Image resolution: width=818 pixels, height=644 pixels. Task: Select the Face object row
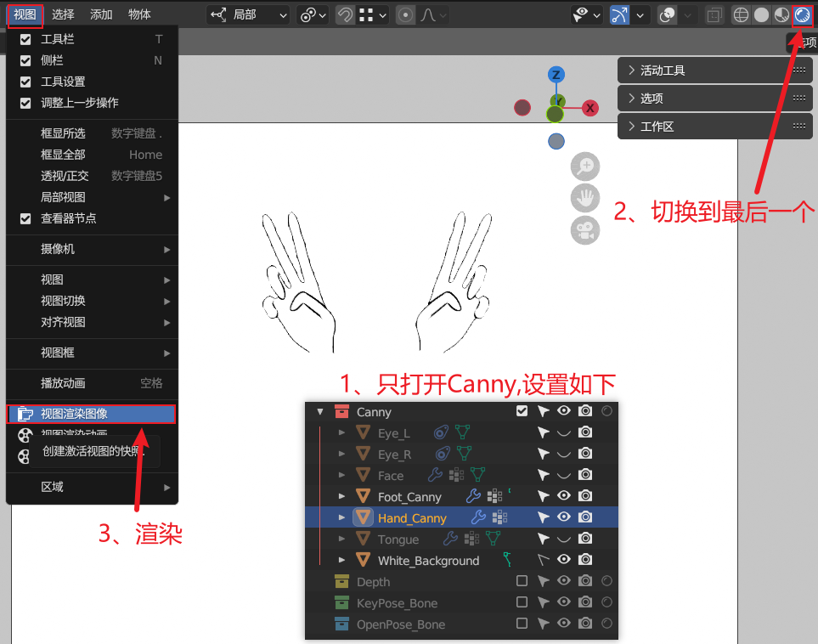(462, 475)
